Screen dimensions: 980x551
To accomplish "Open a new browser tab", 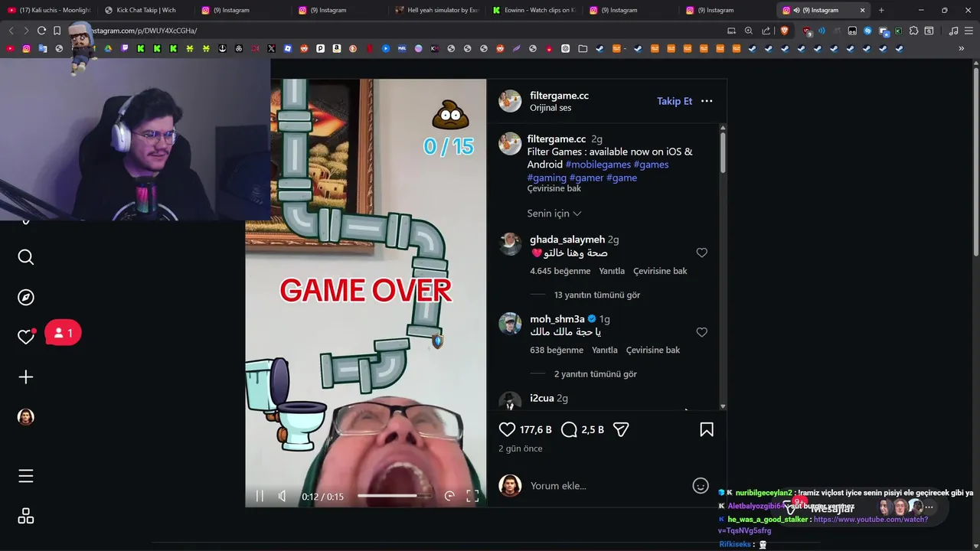I will click(x=881, y=10).
